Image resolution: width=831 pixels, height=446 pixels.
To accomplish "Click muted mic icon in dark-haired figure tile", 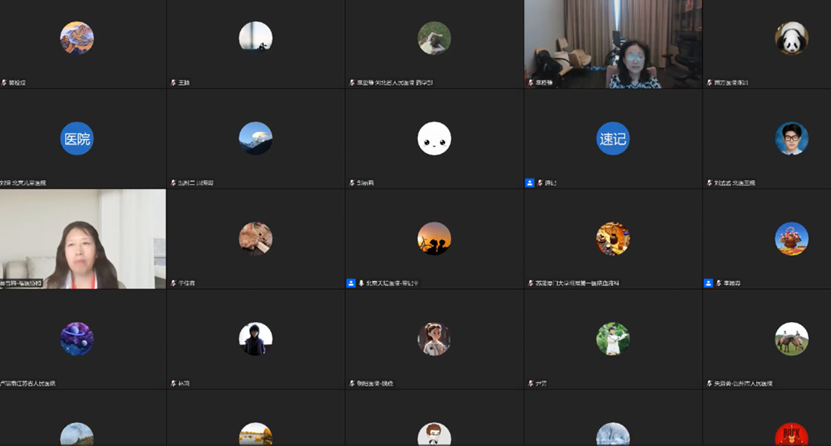I will point(173,383).
